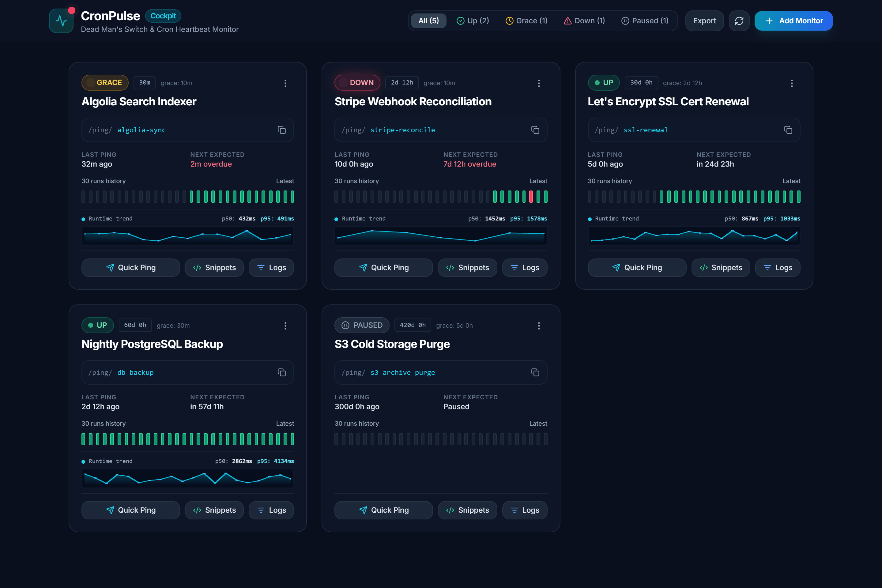Click the Cockpit badge next to CronPulse
The height and width of the screenshot is (588, 882).
[x=163, y=16]
